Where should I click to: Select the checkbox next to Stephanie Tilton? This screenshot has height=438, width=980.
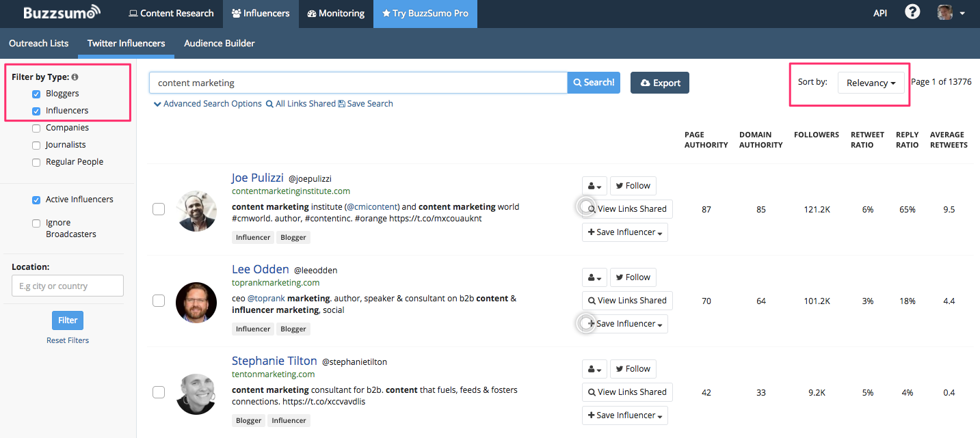[x=159, y=392]
